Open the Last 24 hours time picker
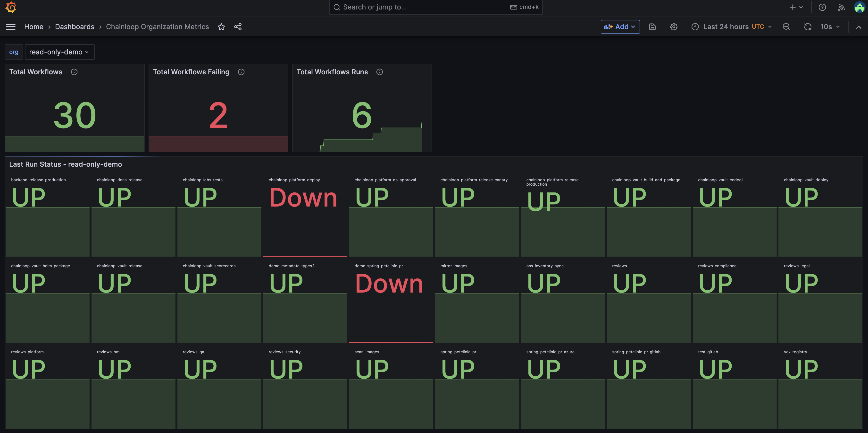The width and height of the screenshot is (868, 433). coord(732,27)
